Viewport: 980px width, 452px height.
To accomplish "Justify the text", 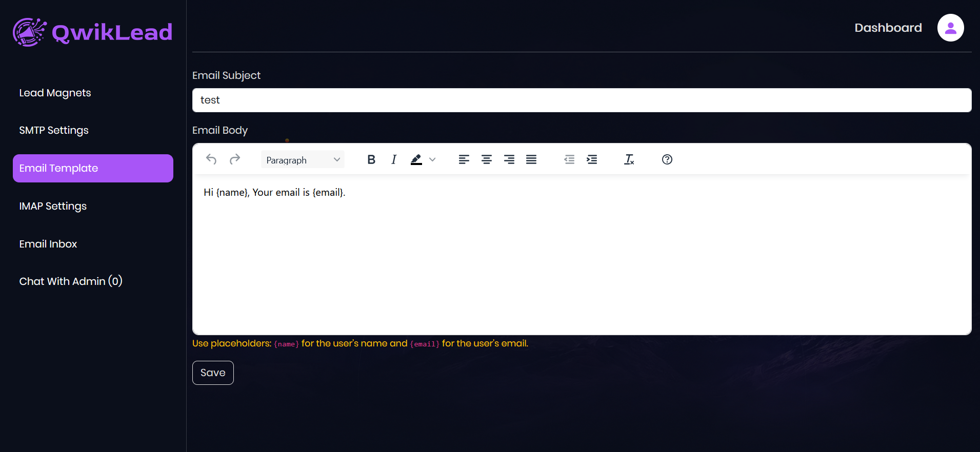I will point(531,159).
